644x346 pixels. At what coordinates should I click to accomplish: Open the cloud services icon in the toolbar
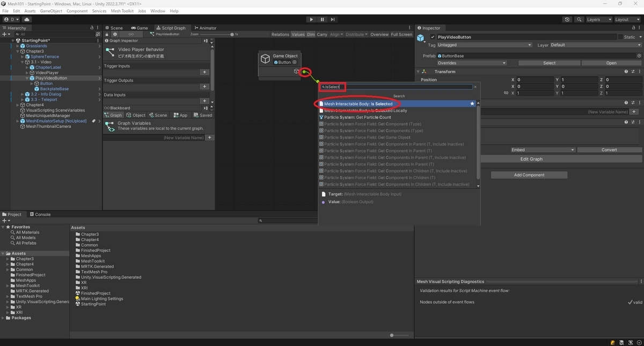(27, 19)
